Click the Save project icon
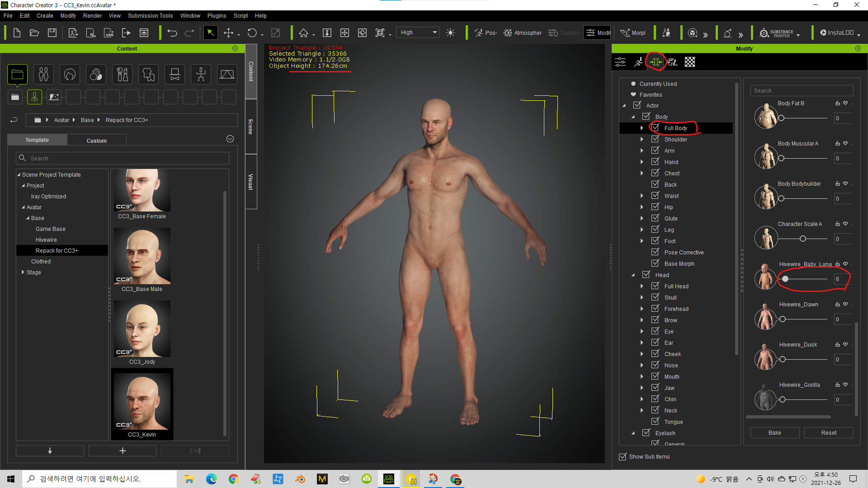 point(52,33)
